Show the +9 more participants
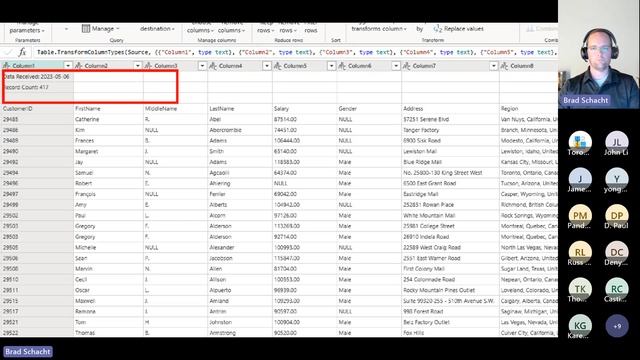The height and width of the screenshot is (360, 640). point(617,326)
